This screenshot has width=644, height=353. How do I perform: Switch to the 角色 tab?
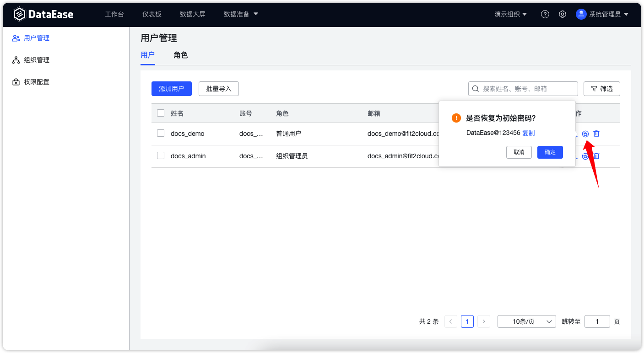coord(181,55)
